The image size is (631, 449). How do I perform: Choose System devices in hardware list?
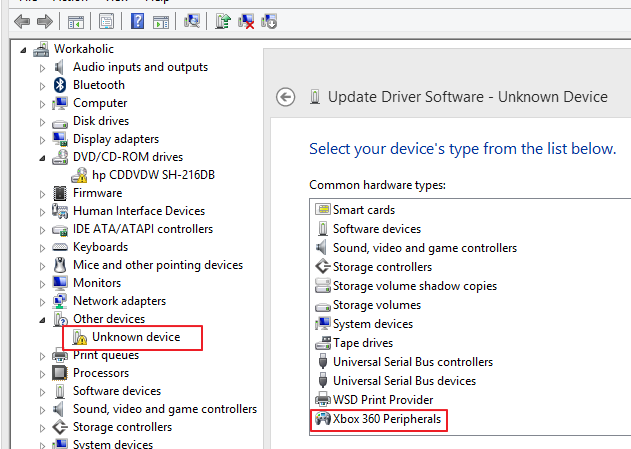373,324
